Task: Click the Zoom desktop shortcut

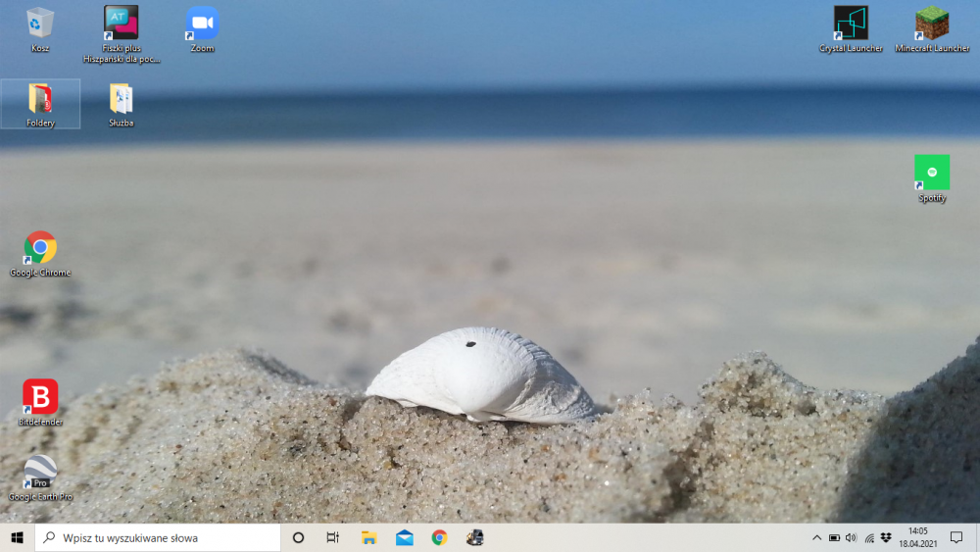Action: pos(202,24)
